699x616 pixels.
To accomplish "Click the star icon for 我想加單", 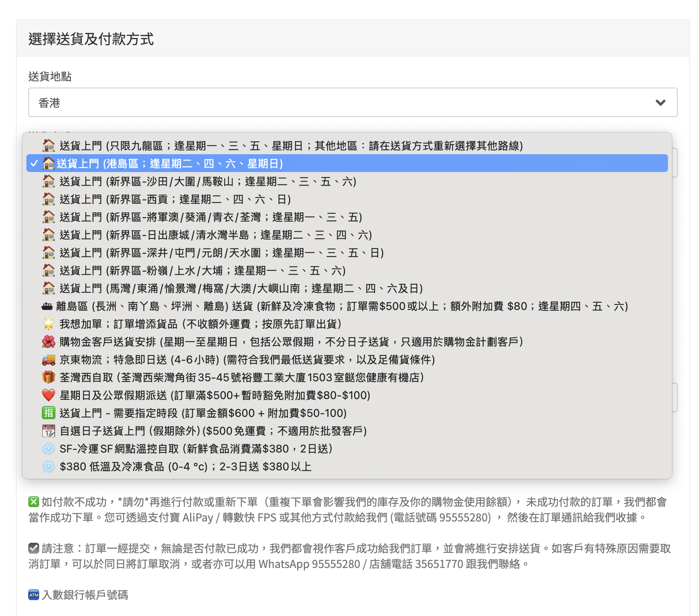I will 48,323.
